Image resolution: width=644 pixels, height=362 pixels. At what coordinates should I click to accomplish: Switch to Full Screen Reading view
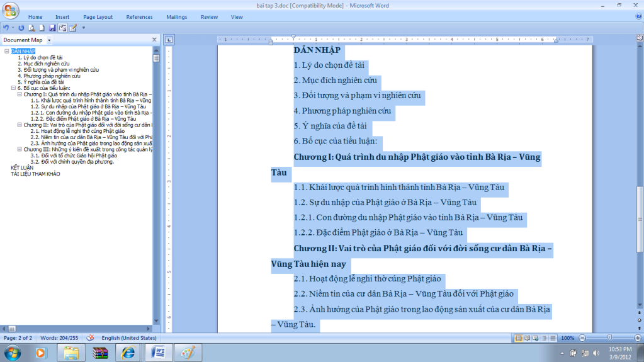[528, 338]
